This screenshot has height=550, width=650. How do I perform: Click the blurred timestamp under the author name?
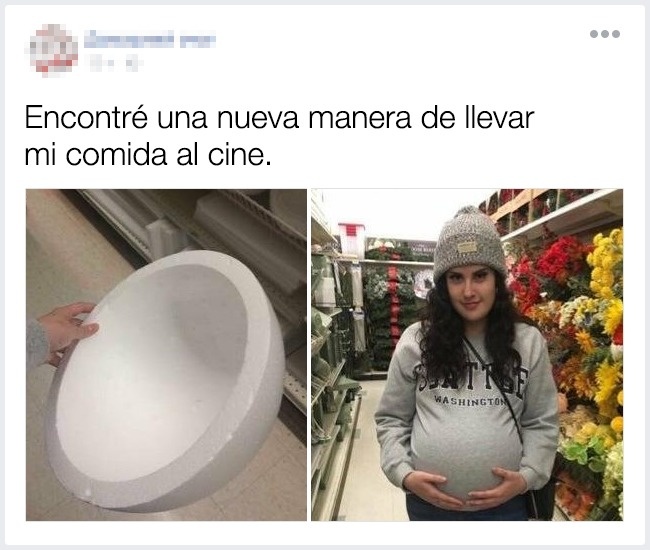tap(101, 64)
